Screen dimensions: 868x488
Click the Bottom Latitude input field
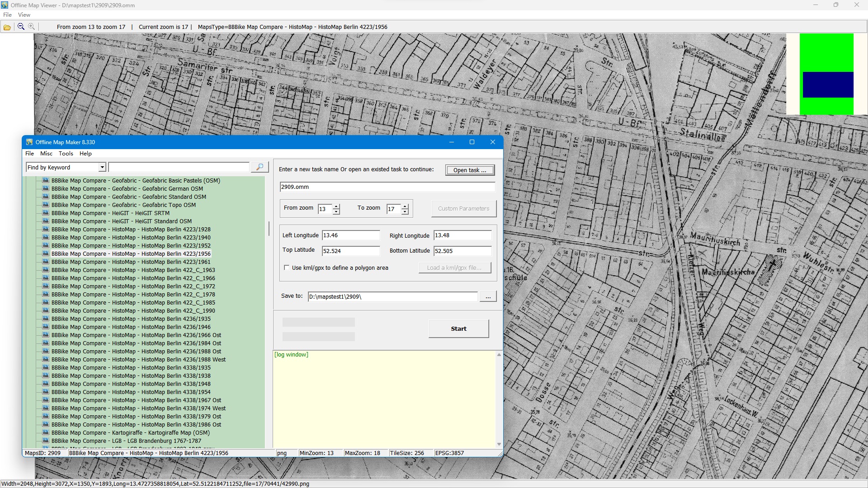click(462, 251)
